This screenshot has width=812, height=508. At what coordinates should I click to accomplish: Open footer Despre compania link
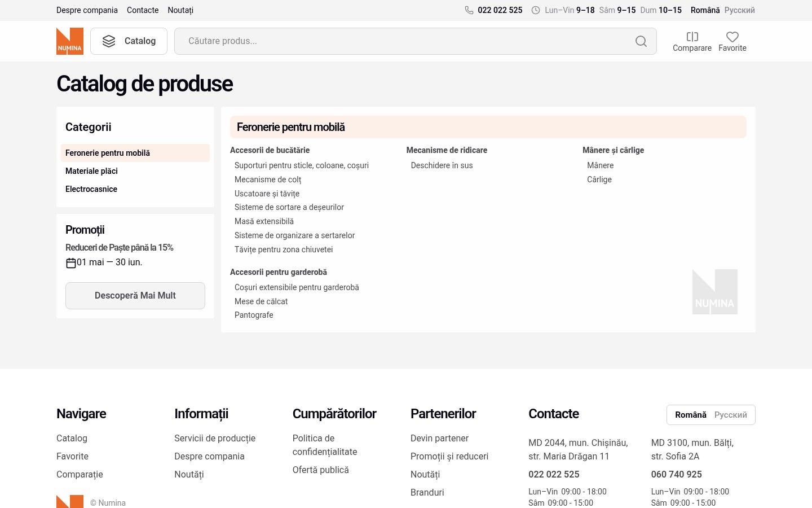click(209, 456)
